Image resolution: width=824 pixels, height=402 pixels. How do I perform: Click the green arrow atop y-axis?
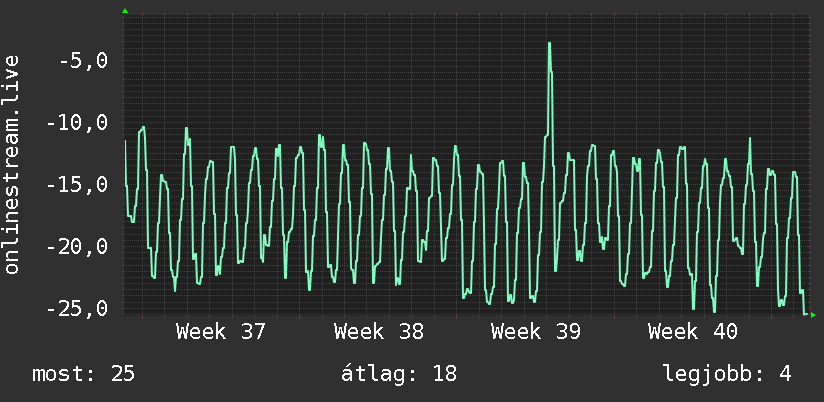(x=125, y=11)
